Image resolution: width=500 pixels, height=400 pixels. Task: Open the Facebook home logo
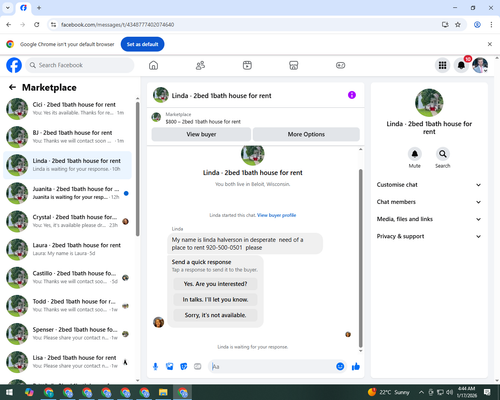coord(14,65)
